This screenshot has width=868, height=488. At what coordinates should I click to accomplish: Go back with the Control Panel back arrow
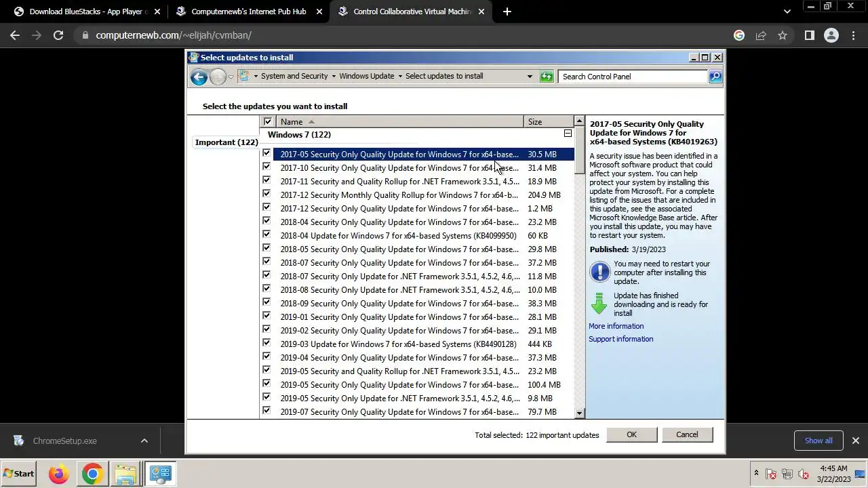pos(199,77)
